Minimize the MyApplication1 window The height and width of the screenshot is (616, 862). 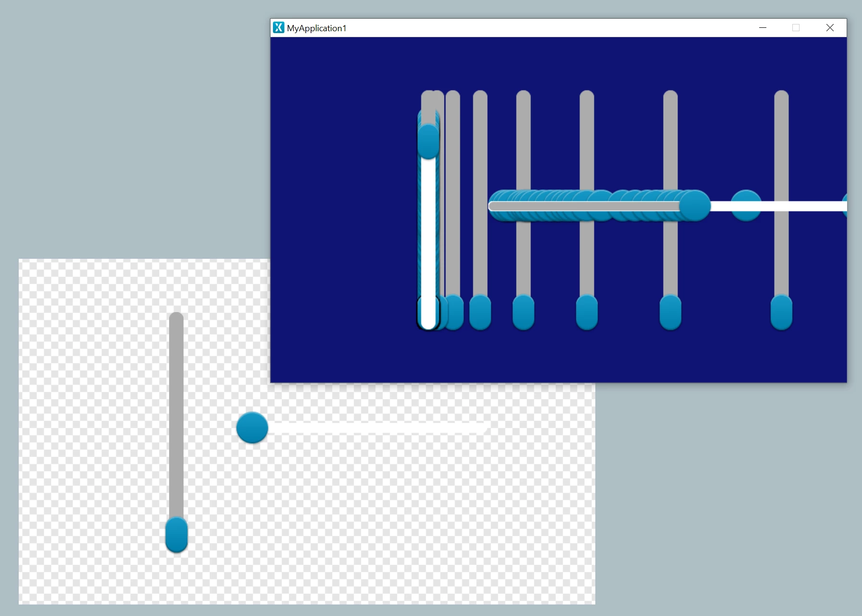[763, 28]
